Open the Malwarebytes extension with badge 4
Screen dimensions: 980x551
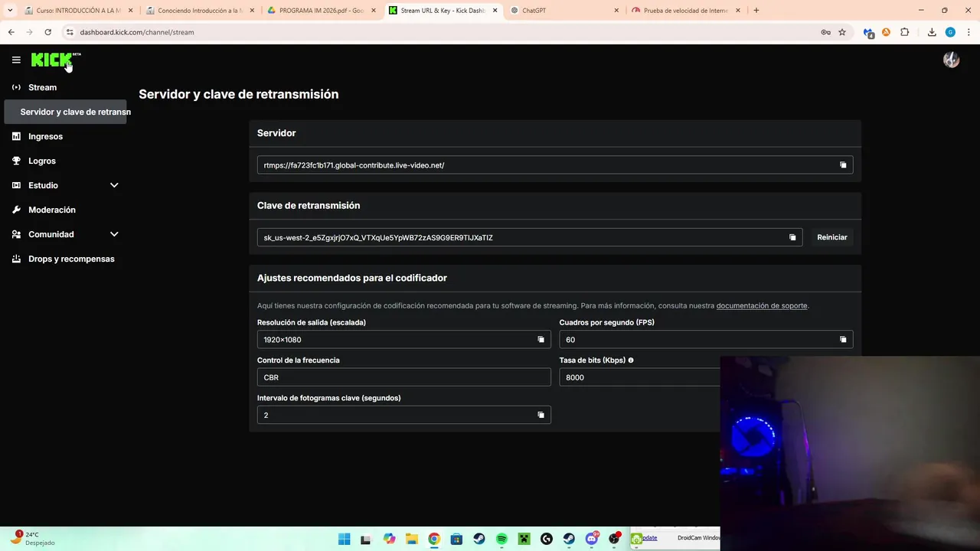[x=868, y=32]
